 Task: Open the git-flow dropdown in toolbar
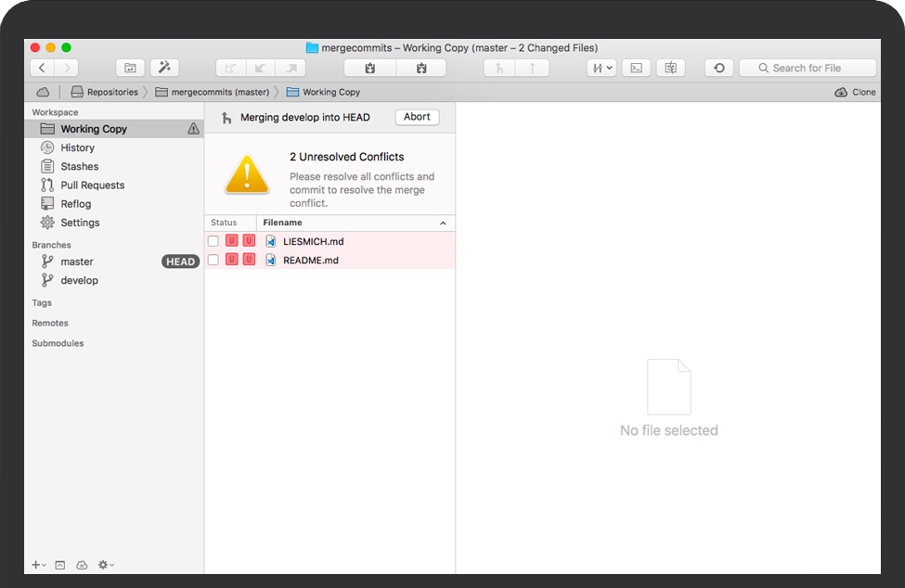click(x=601, y=68)
